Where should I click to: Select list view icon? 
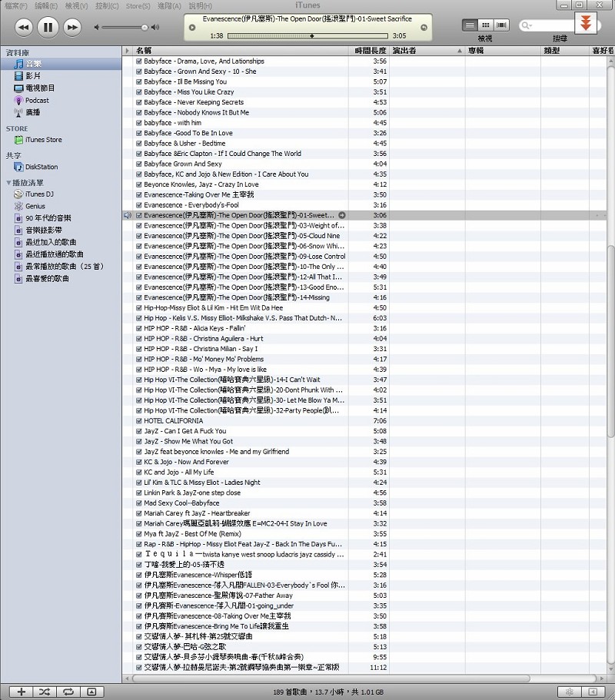[x=470, y=25]
